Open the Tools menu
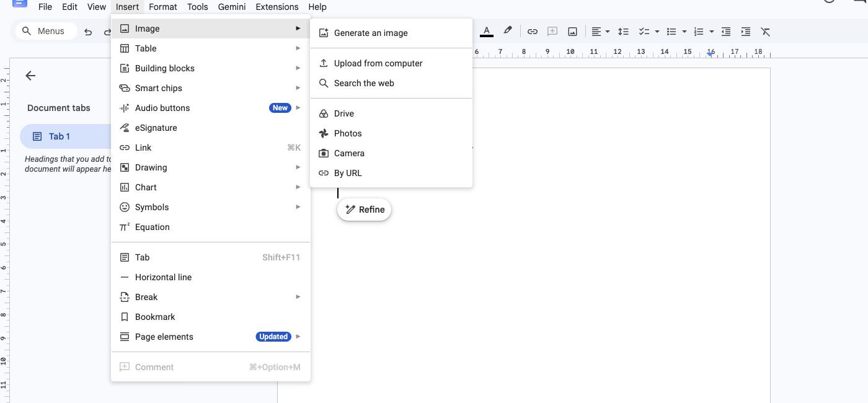 click(198, 7)
